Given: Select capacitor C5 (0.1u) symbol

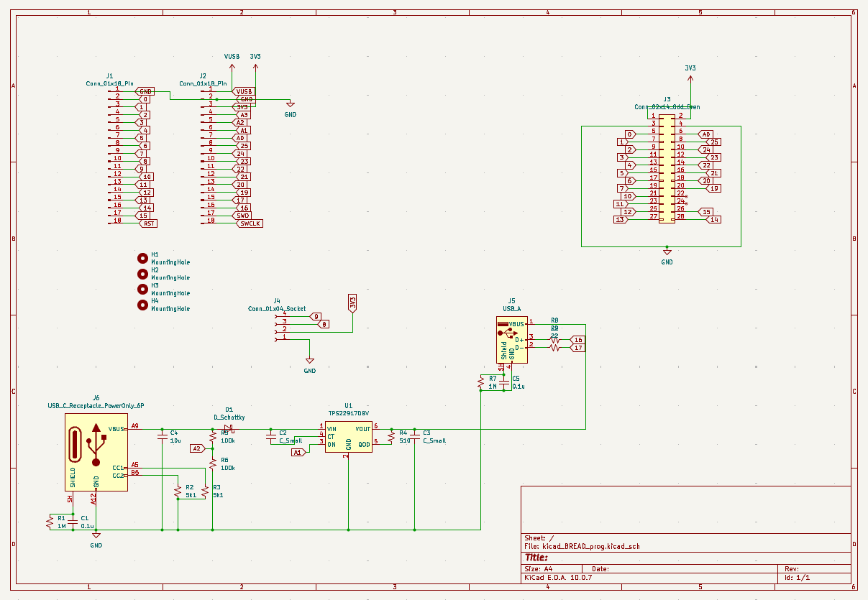Looking at the screenshot, I should 504,382.
